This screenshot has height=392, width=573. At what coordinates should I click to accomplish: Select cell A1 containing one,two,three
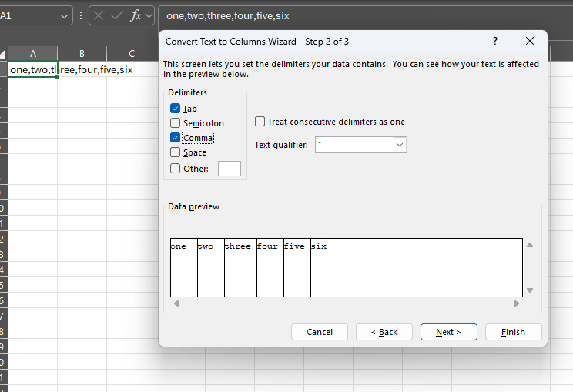pos(32,69)
